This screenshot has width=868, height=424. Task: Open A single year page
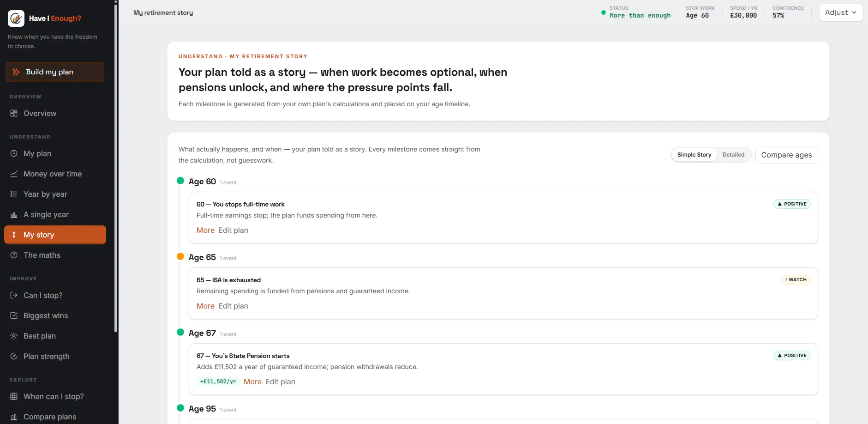[55, 214]
